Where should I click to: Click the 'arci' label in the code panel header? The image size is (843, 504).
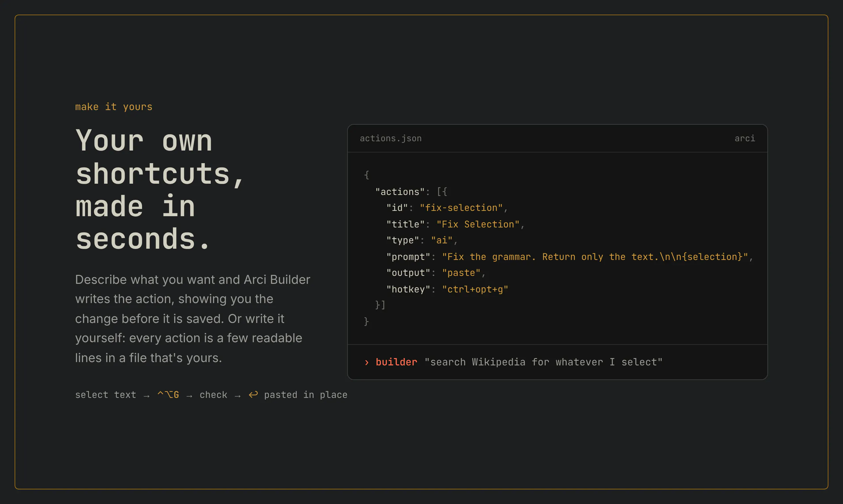pos(745,138)
